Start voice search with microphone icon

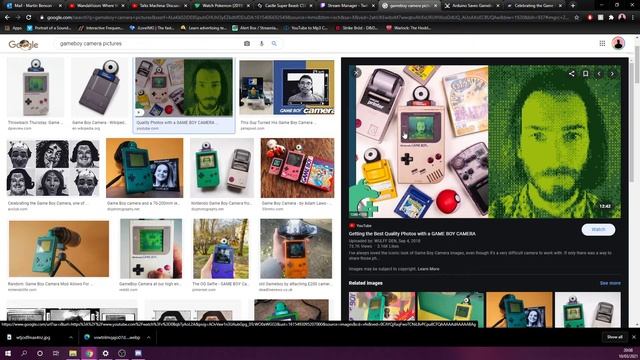[x=262, y=44]
